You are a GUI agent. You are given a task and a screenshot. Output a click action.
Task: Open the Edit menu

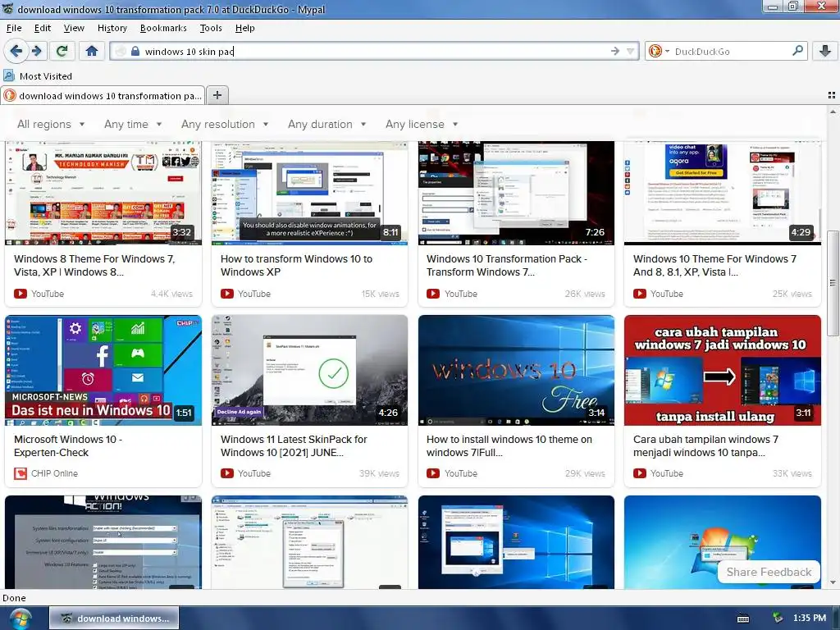coord(43,28)
